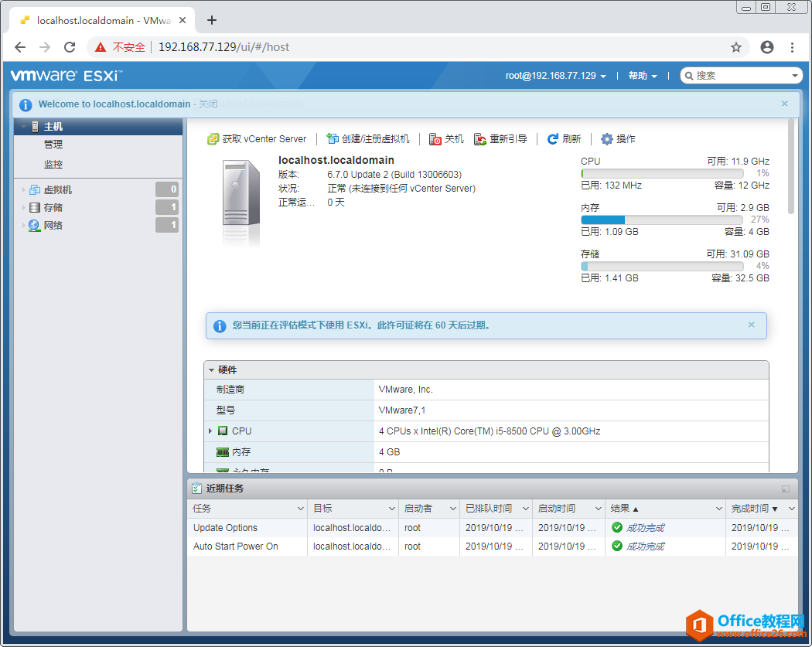Click the Create/Register VM icon
The width and height of the screenshot is (812, 647).
(x=333, y=138)
